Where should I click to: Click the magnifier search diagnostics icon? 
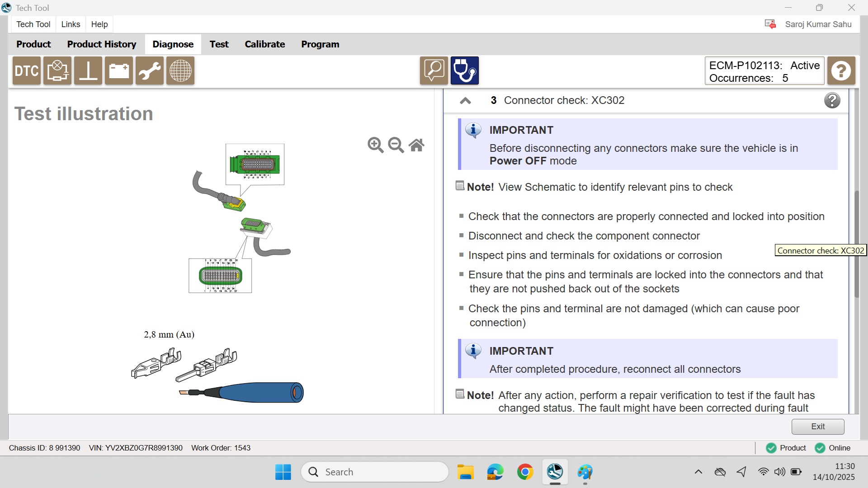coord(434,71)
